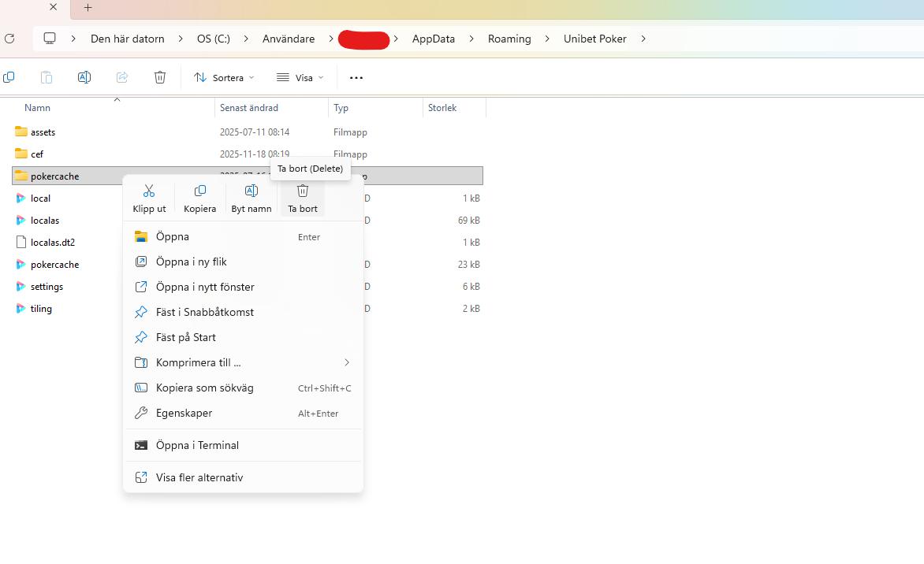Image resolution: width=924 pixels, height=564 pixels.
Task: Expand the chevron after Unibet Poker breadcrumb
Action: coord(643,39)
